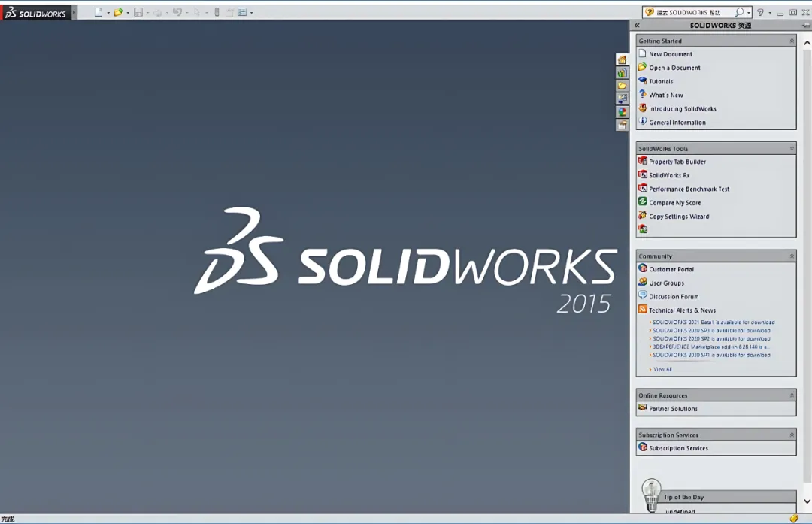Viewport: 812px width, 524px height.
Task: Click the Rebuild traffic light icon
Action: 217,12
